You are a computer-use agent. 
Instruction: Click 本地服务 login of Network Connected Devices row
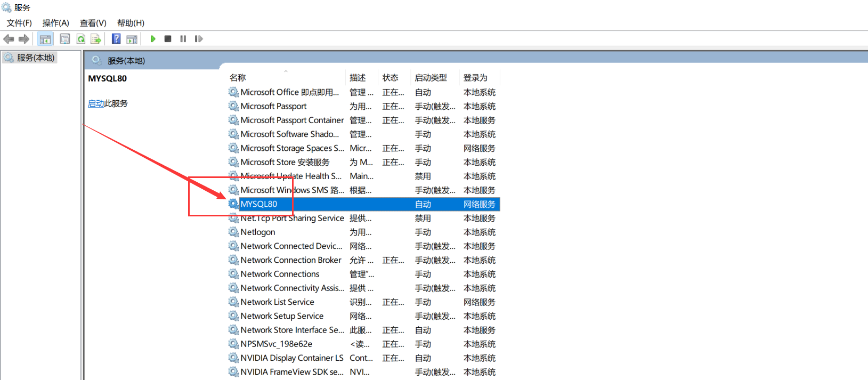(480, 246)
